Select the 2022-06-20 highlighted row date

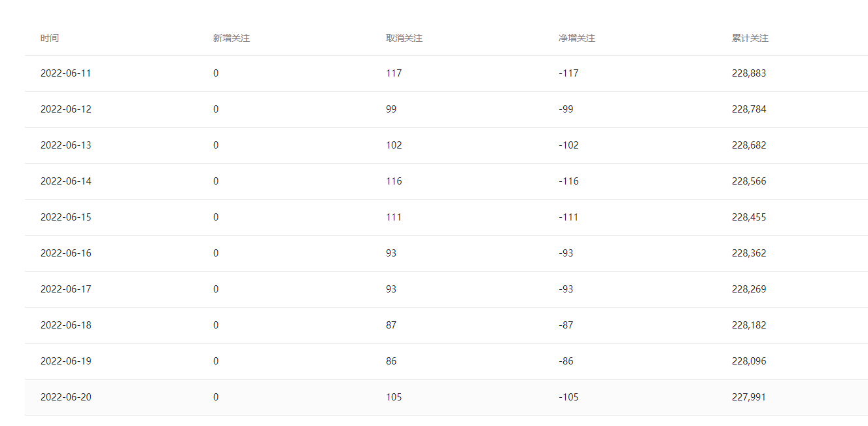[66, 397]
